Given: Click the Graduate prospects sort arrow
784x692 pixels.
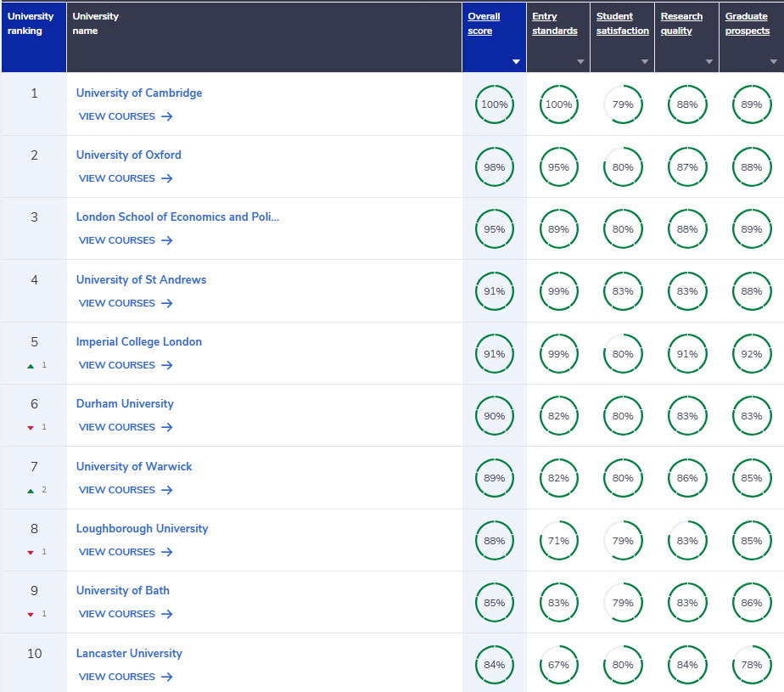Looking at the screenshot, I should pyautogui.click(x=774, y=61).
